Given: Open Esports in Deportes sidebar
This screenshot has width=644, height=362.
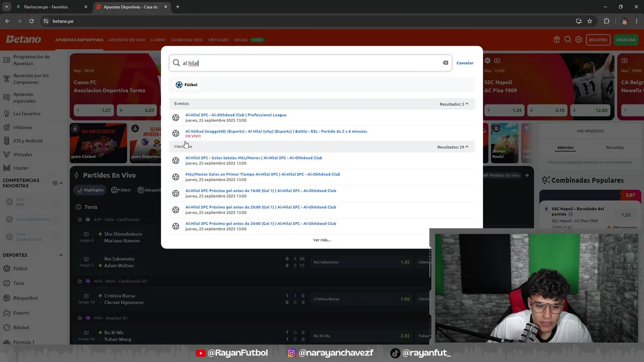Looking at the screenshot, I should 21,313.
